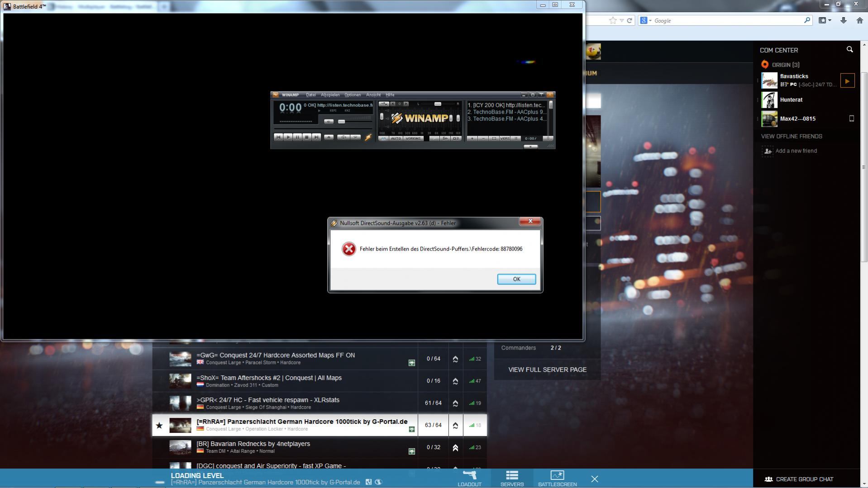Click thumbnail of [=RhRA=] Panzerschlacht server
The width and height of the screenshot is (868, 488).
[180, 425]
